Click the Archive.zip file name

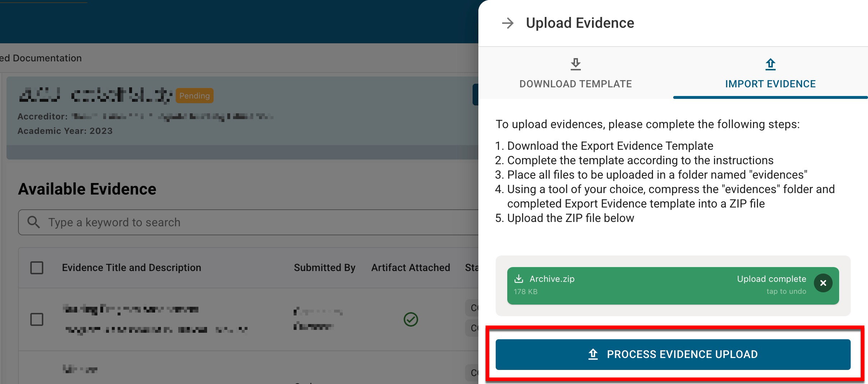552,279
